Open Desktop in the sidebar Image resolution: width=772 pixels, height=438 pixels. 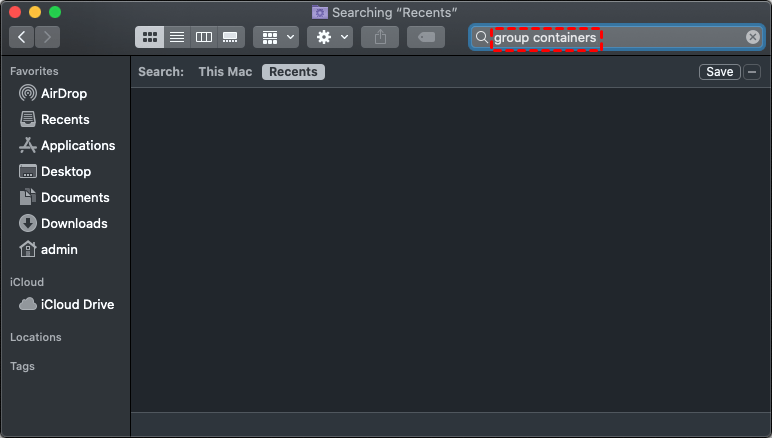tap(65, 171)
